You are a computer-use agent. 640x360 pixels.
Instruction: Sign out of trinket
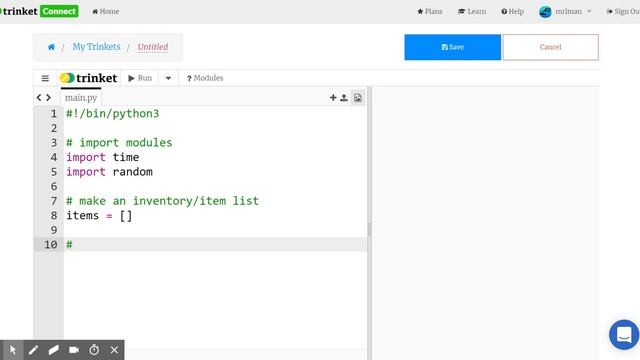pyautogui.click(x=623, y=11)
